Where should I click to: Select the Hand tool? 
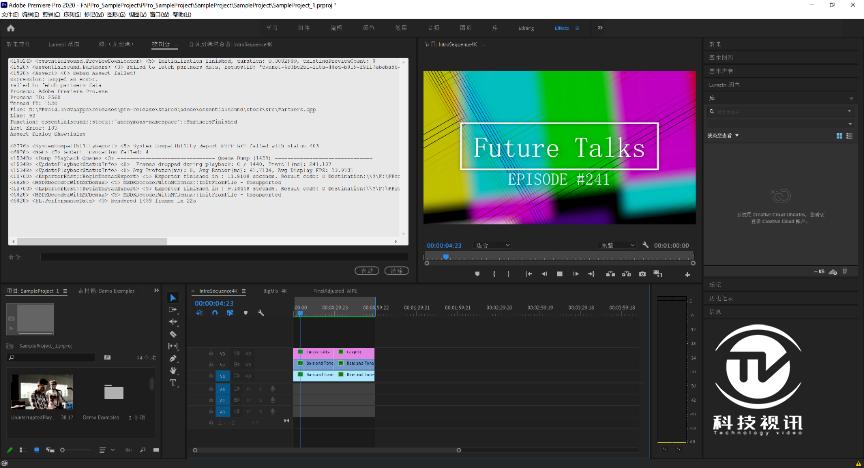tap(172, 370)
